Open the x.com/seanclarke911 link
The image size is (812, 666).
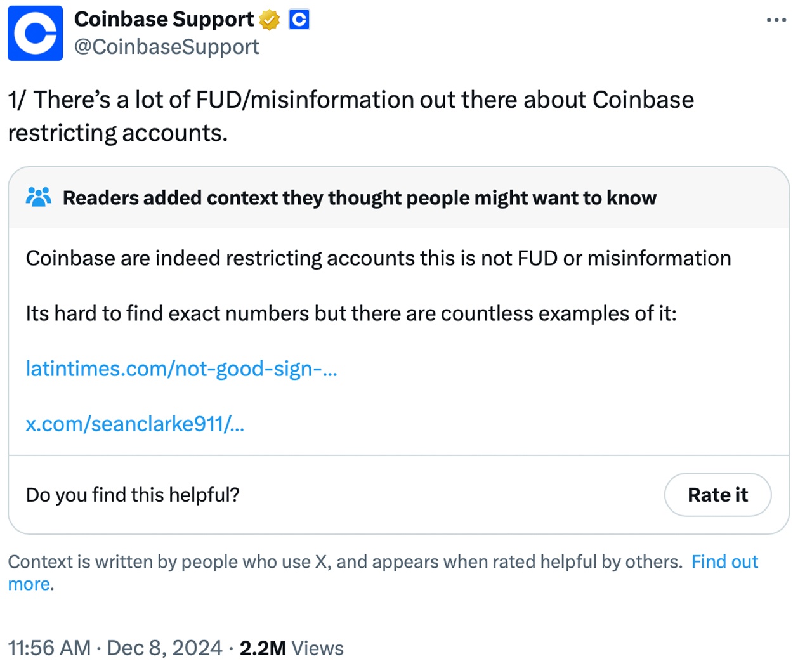tap(134, 424)
